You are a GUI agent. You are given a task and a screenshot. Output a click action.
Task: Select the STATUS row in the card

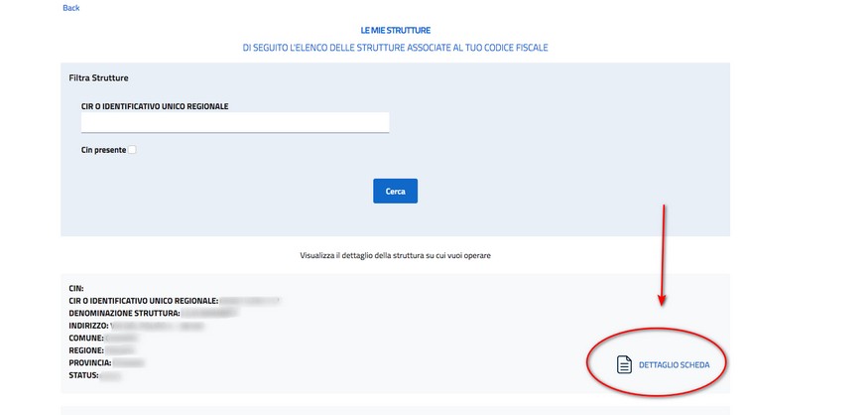click(x=84, y=377)
